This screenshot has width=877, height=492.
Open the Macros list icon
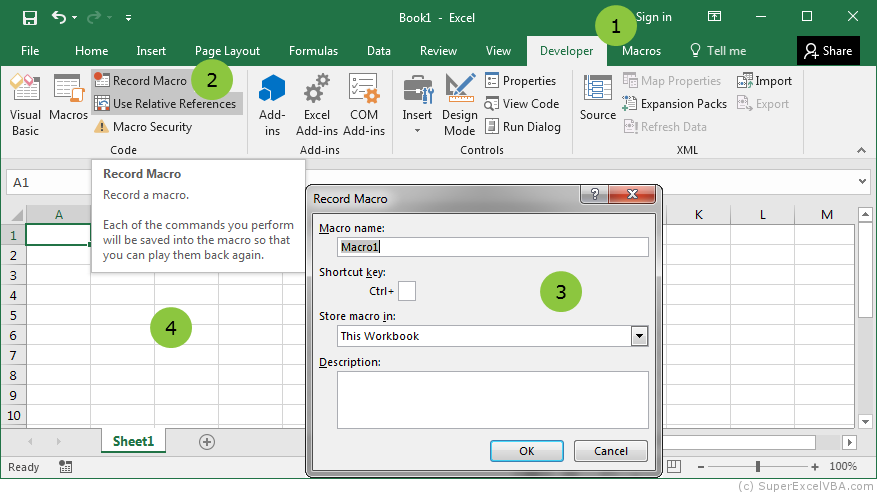click(68, 98)
